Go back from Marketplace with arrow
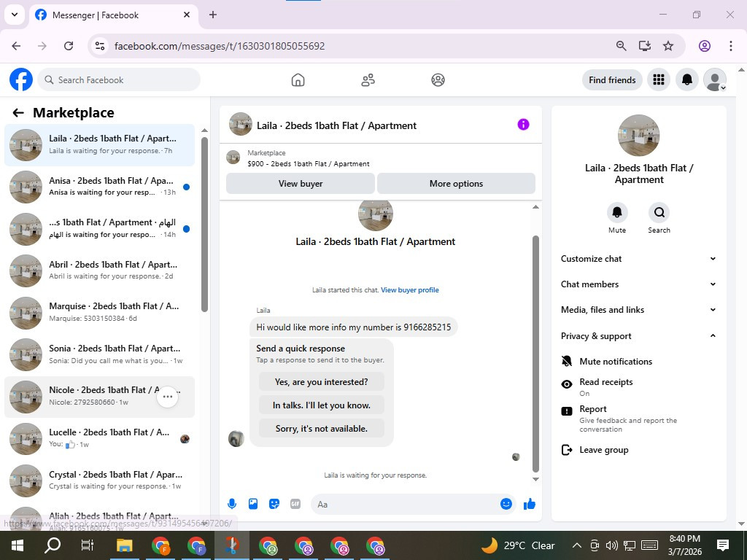 (18, 113)
